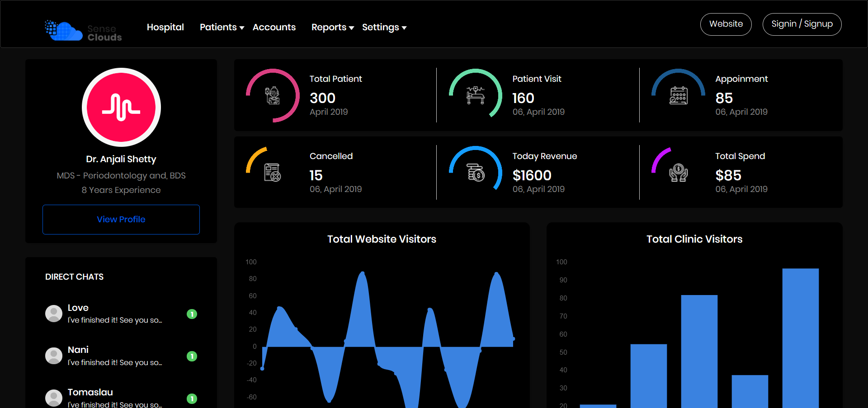Image resolution: width=868 pixels, height=408 pixels.
Task: Expand the Reports dropdown menu
Action: point(333,27)
